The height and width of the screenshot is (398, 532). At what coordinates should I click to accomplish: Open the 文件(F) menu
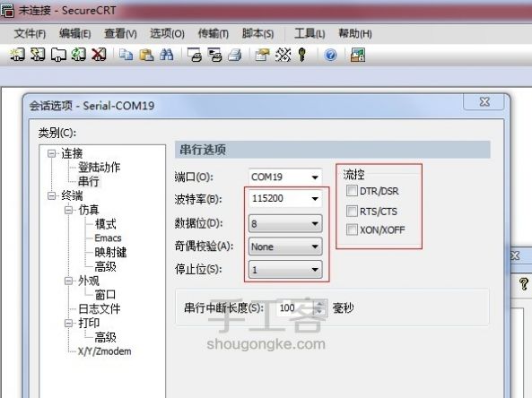coord(30,33)
